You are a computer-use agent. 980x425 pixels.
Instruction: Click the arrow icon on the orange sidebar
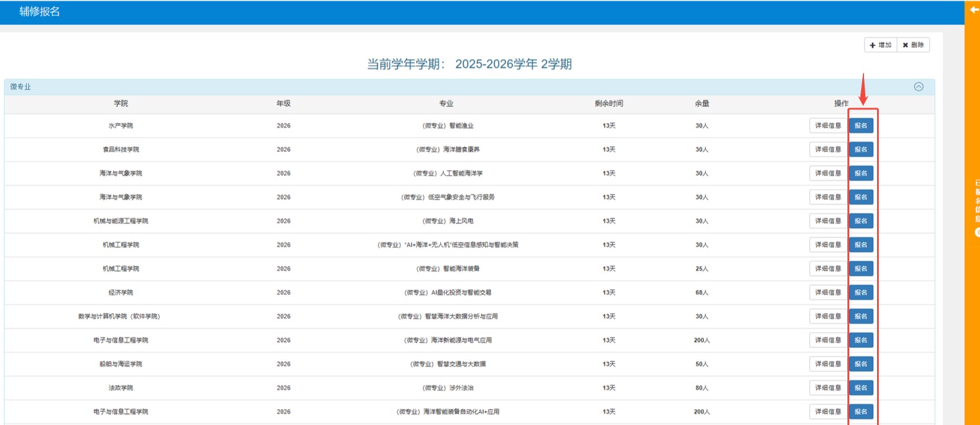[x=974, y=9]
